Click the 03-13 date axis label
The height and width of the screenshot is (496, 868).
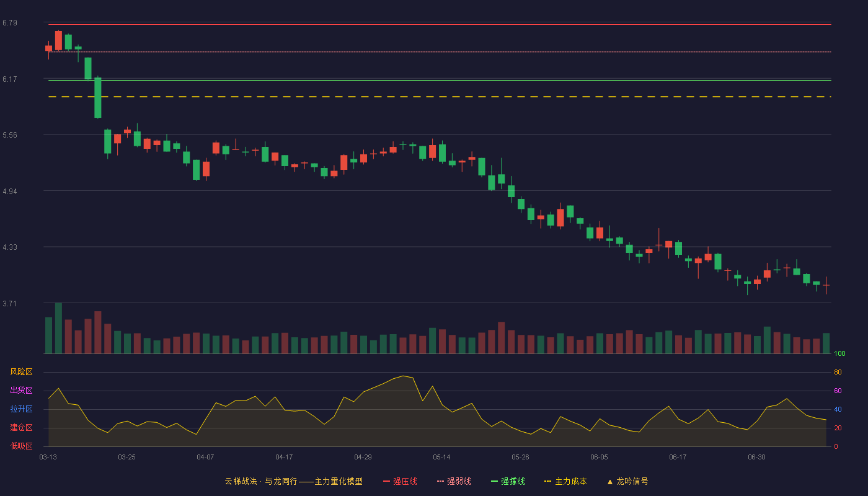pyautogui.click(x=48, y=457)
